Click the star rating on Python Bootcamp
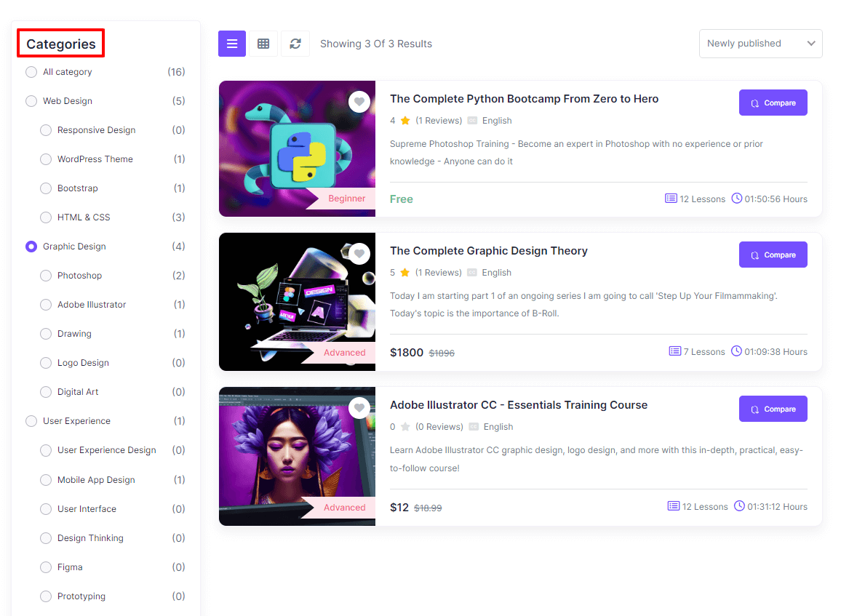Screen dimensions: 849x616 click(405, 121)
